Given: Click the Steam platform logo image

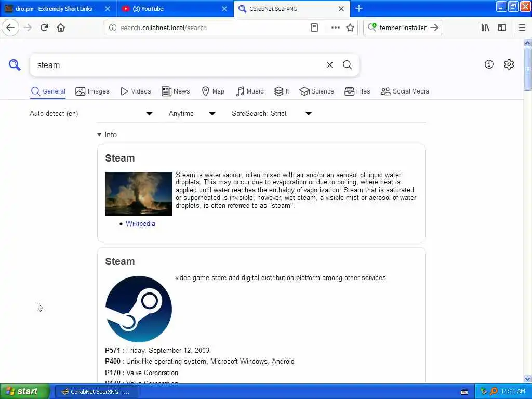Looking at the screenshot, I should pyautogui.click(x=138, y=309).
